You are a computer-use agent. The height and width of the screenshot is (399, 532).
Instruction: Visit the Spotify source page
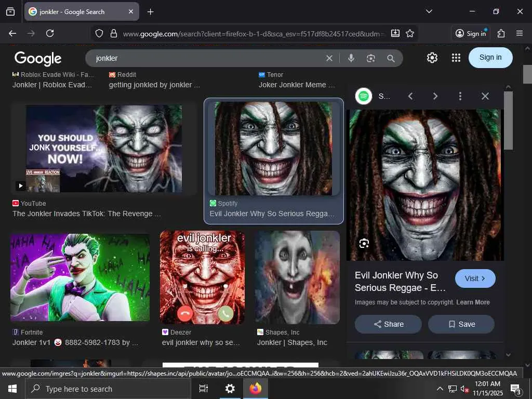(475, 278)
